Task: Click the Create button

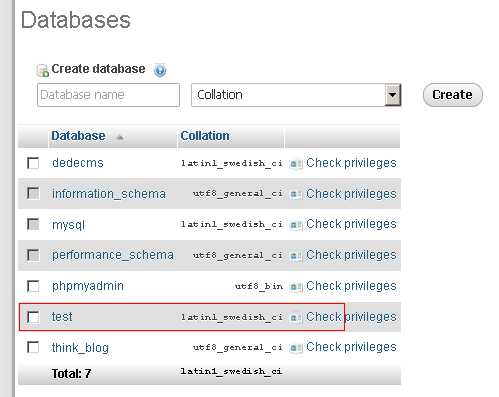Action: [x=452, y=95]
